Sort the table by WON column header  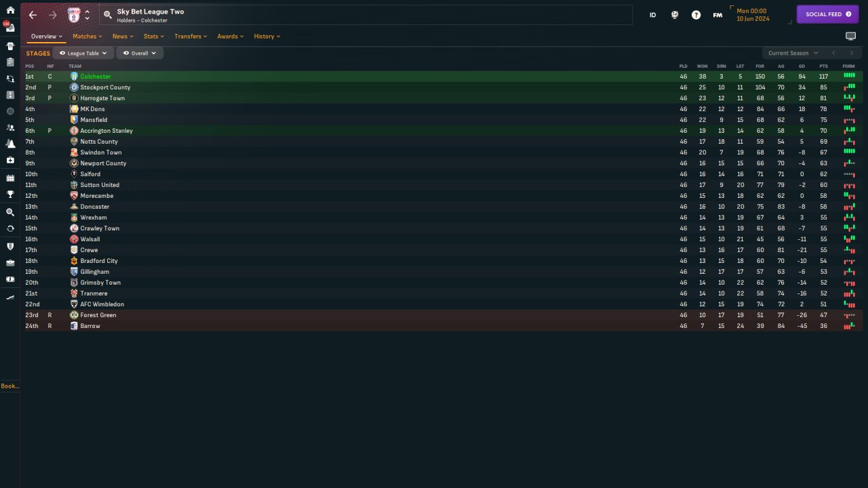click(x=703, y=66)
